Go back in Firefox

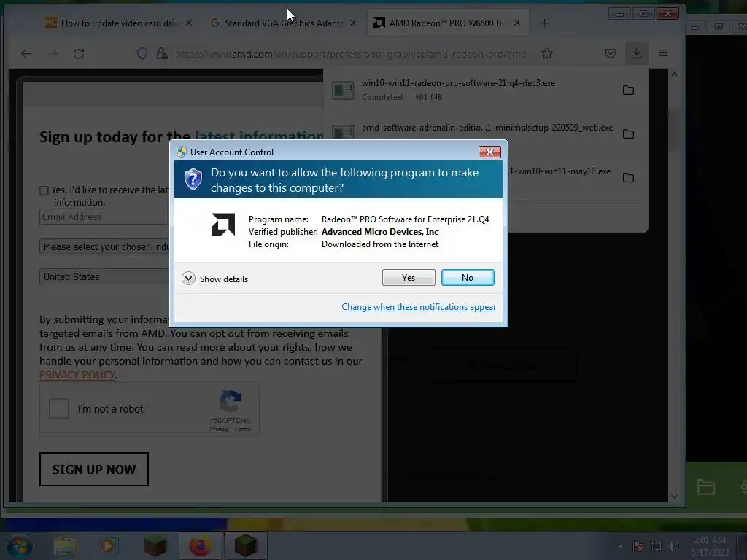click(x=26, y=54)
